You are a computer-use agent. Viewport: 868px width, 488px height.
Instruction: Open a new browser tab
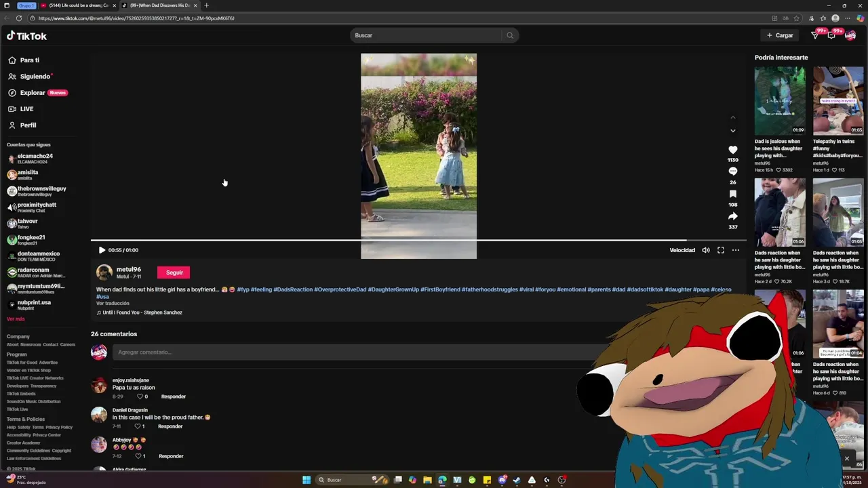pos(206,5)
